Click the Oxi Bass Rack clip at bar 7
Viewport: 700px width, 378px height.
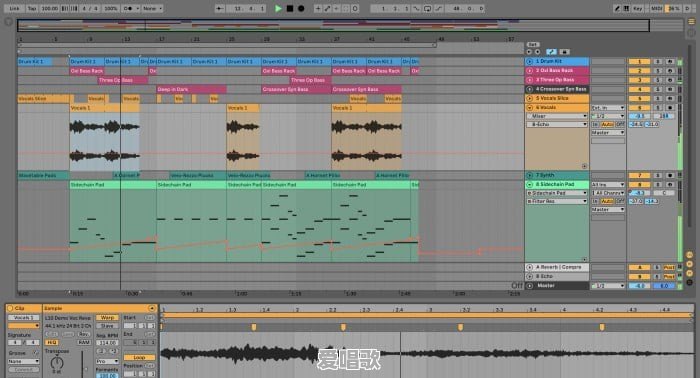tap(87, 71)
